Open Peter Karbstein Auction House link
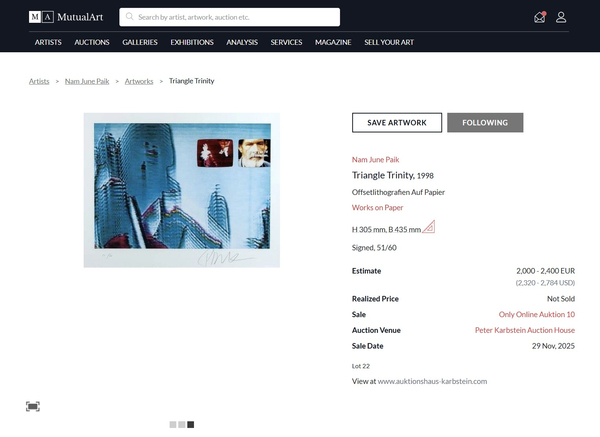Screen dimensions: 600x437 pos(524,330)
